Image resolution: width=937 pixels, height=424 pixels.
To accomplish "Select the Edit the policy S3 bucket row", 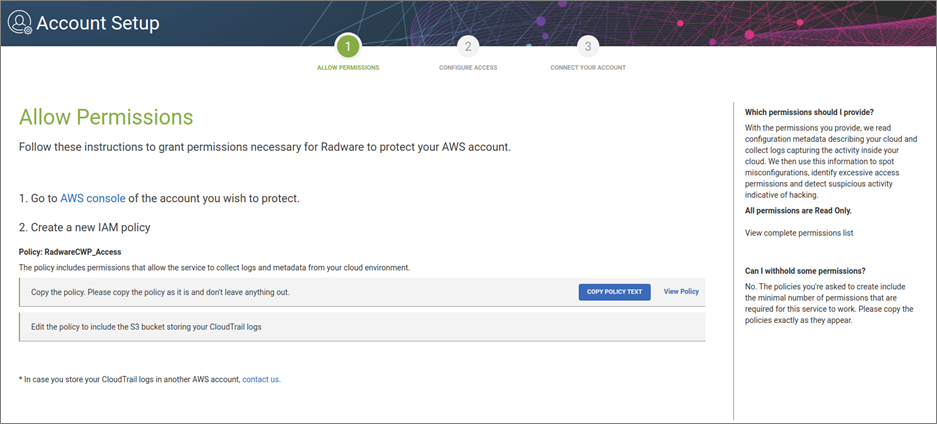I will (x=362, y=327).
